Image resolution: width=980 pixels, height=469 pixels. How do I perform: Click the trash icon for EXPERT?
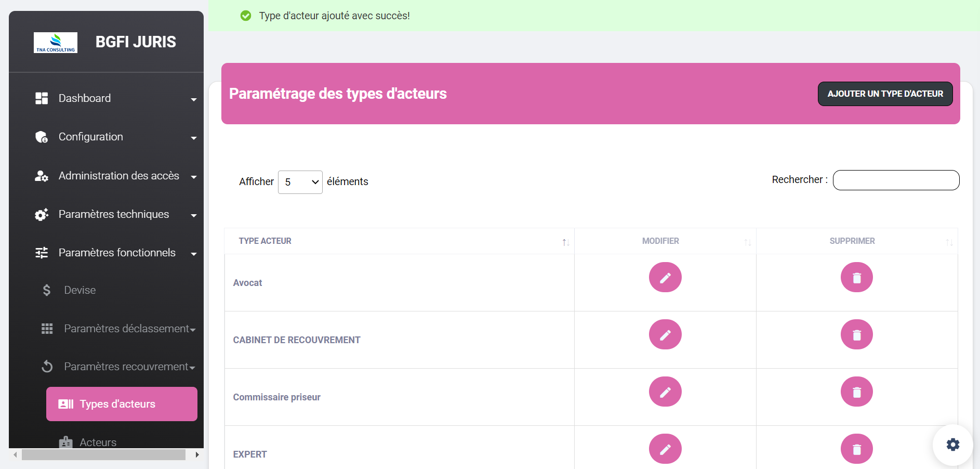856,449
